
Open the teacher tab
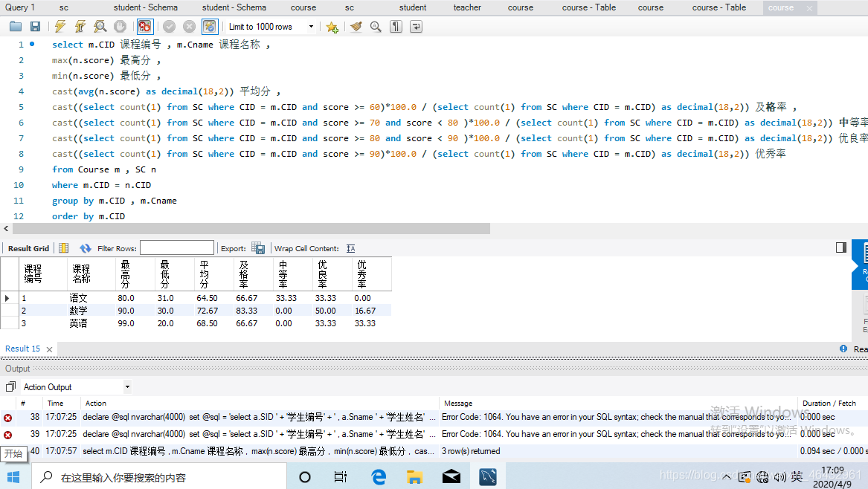pos(467,7)
